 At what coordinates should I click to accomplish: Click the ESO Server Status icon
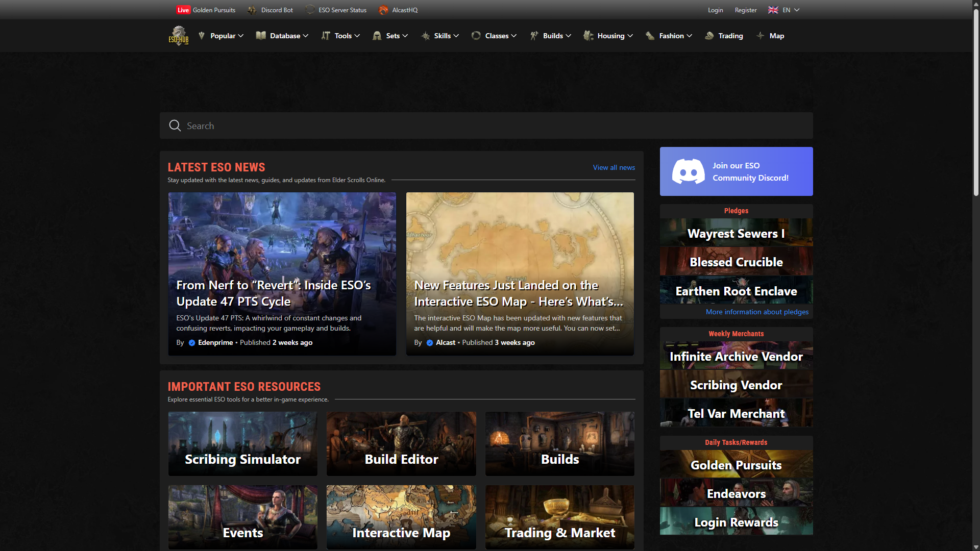pyautogui.click(x=310, y=10)
